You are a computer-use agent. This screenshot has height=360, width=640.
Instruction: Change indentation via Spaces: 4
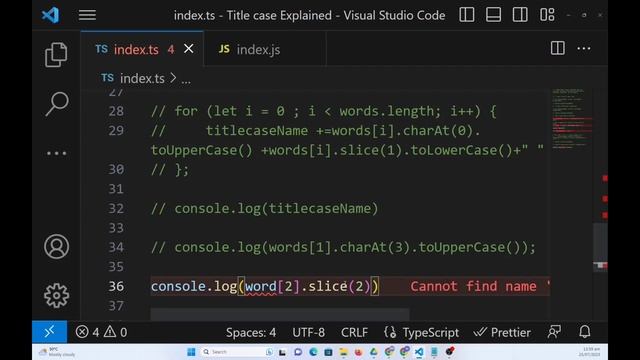pos(251,333)
